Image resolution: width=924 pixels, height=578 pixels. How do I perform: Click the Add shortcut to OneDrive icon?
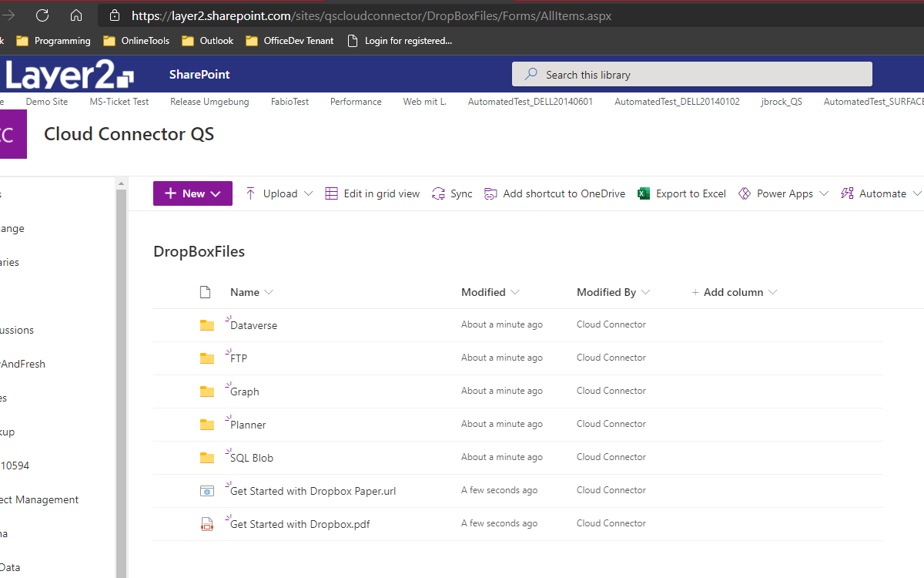pos(490,194)
